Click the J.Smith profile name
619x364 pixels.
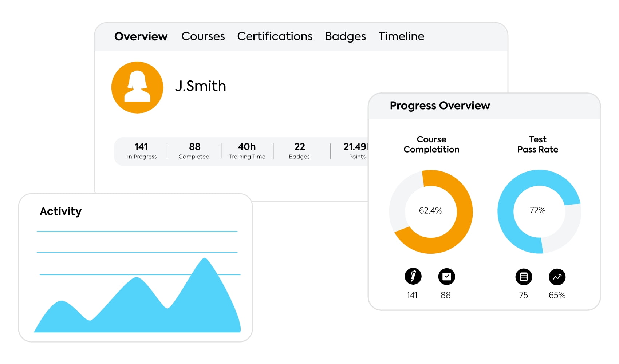pos(201,86)
